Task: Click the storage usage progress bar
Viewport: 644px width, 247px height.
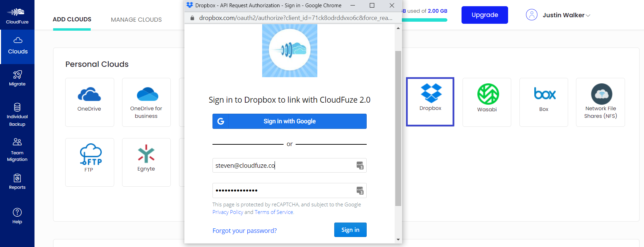Action: tap(425, 20)
